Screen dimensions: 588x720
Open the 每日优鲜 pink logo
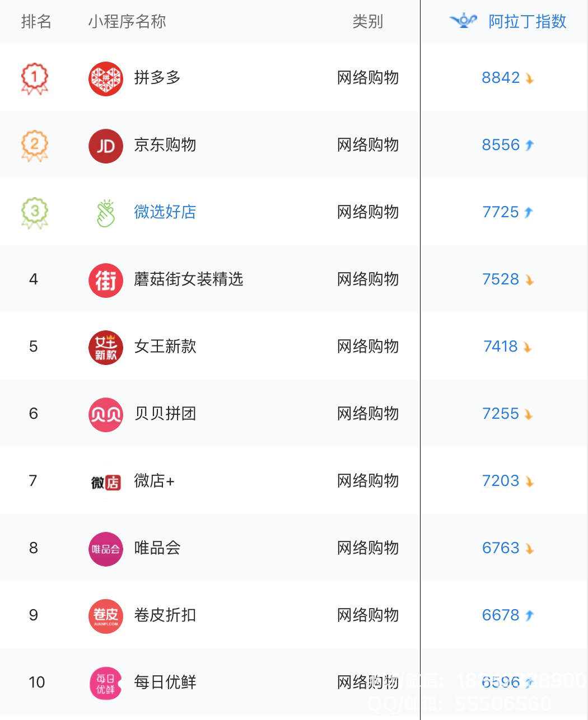click(x=106, y=683)
